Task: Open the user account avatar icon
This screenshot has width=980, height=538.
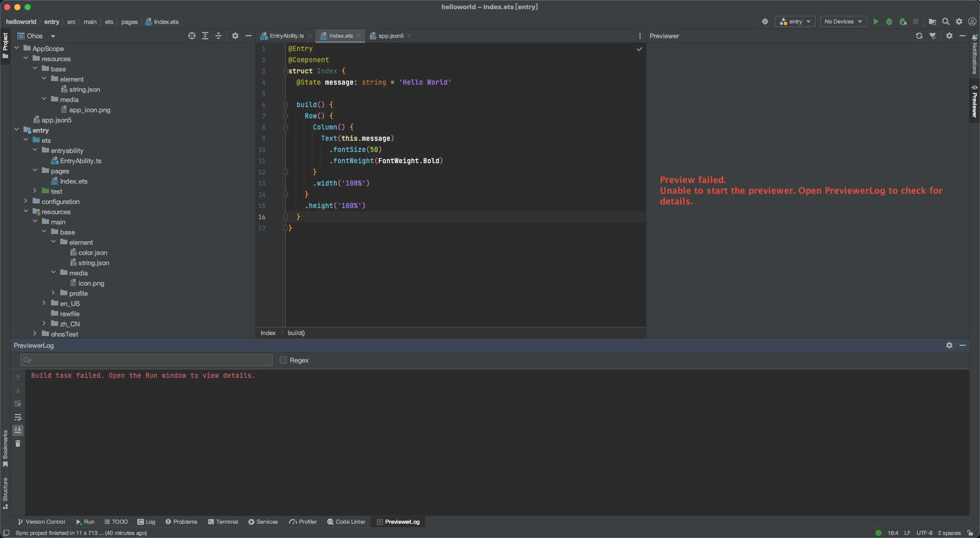Action: point(972,21)
